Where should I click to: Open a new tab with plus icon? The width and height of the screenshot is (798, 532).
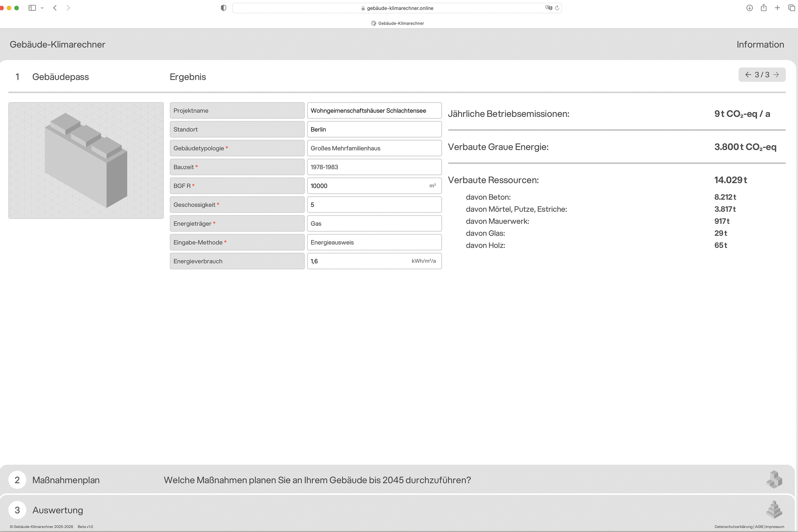point(777,8)
